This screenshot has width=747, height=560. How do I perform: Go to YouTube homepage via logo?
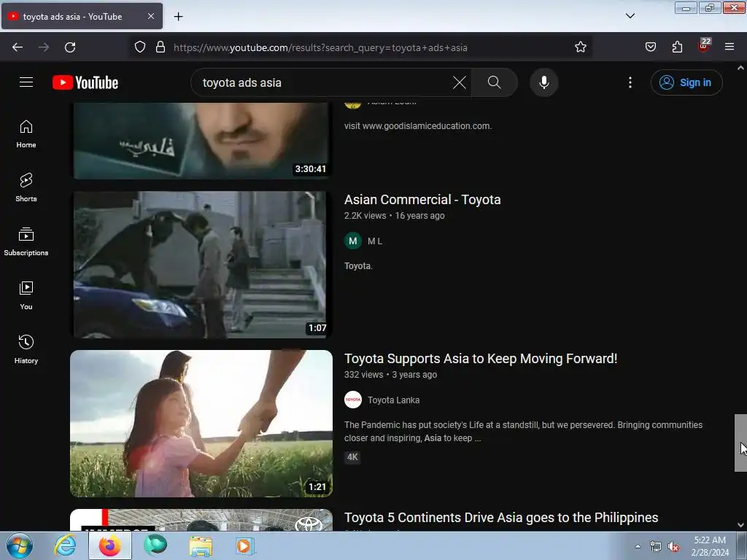tap(85, 82)
